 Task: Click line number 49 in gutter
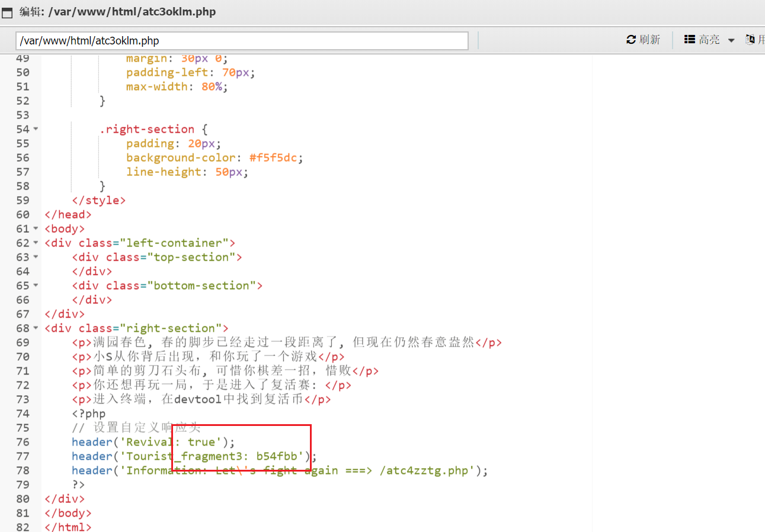[23, 58]
